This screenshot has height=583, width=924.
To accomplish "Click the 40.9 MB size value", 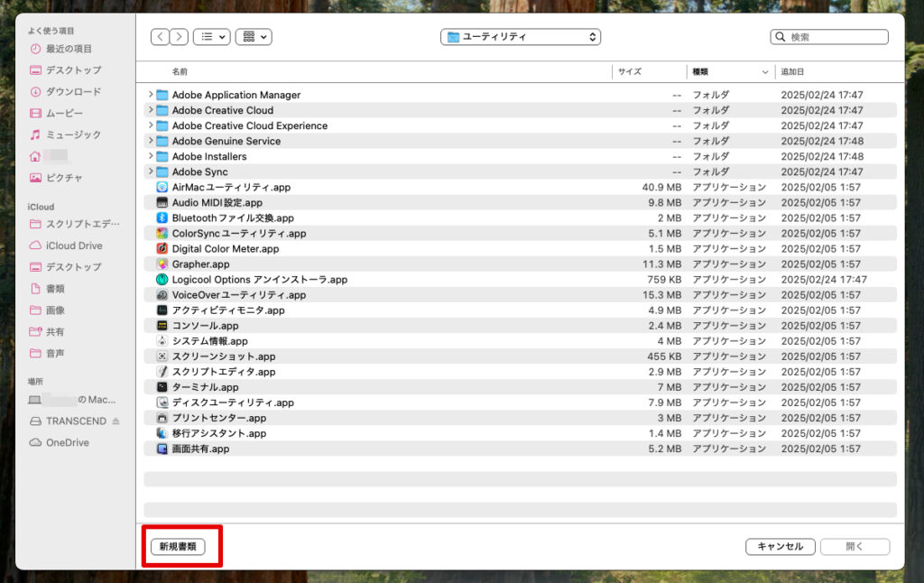I will (x=661, y=187).
